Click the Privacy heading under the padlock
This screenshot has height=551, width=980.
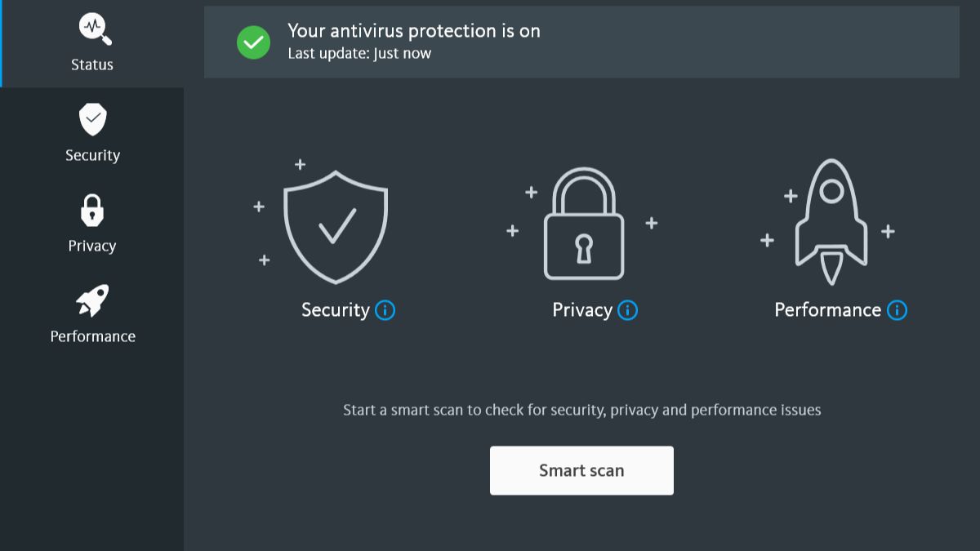582,310
